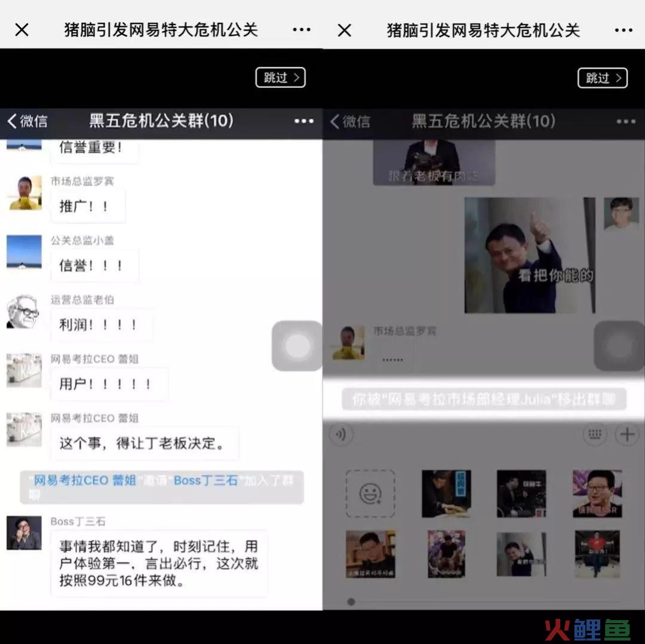Tap the sender name 运营总监老伯
Viewport: 645px width, 644px height.
[x=82, y=299]
